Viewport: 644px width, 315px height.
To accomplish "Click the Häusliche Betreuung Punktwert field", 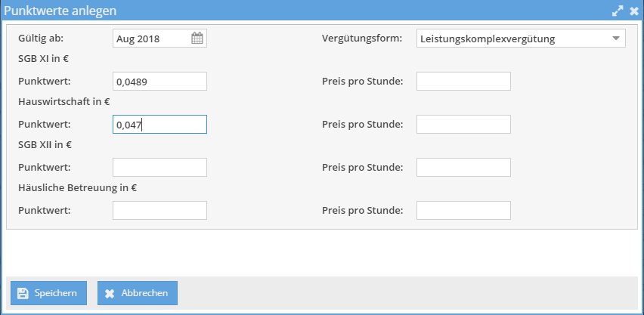I will 159,210.
